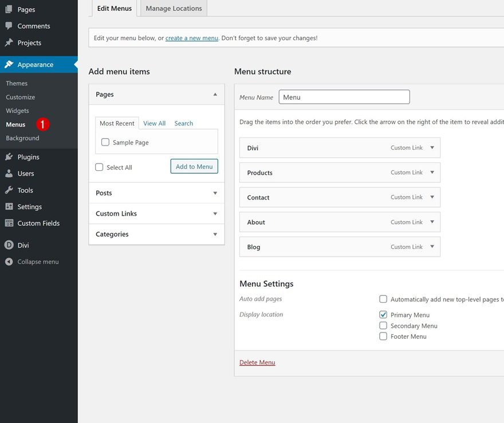Check the Sample Page checkbox
Image resolution: width=504 pixels, height=423 pixels.
105,142
